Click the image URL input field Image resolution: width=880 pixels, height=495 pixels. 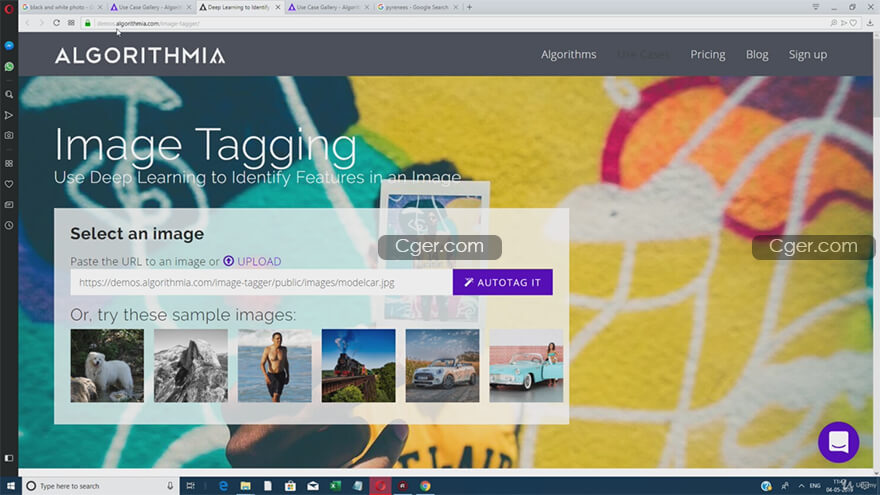[x=261, y=282]
